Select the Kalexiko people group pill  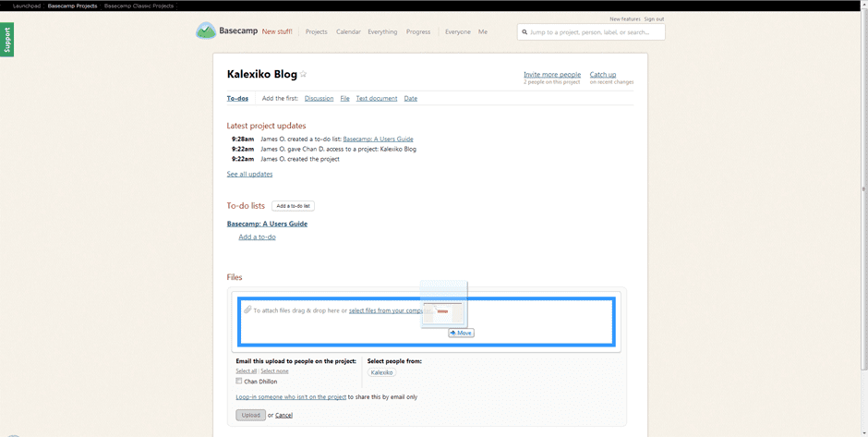[381, 372]
